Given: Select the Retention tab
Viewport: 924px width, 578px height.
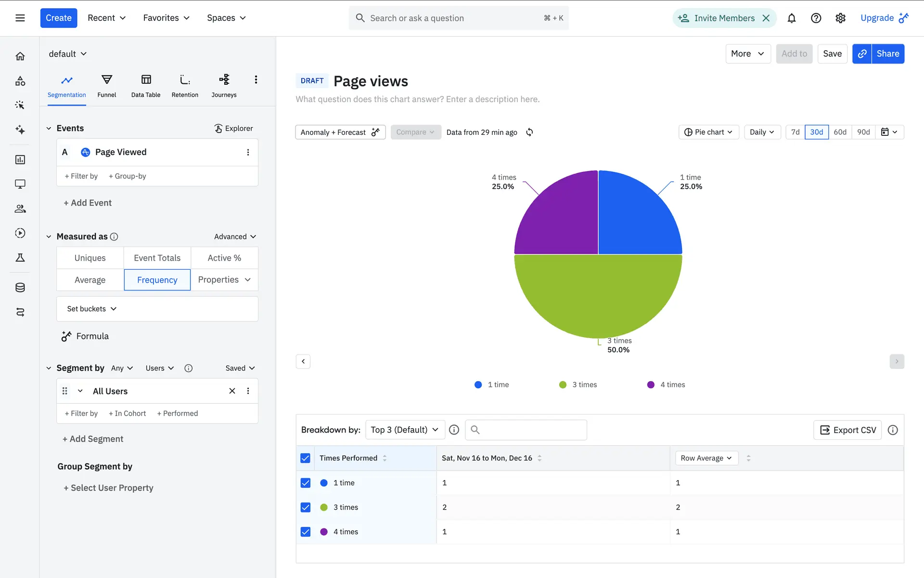Looking at the screenshot, I should (x=185, y=86).
